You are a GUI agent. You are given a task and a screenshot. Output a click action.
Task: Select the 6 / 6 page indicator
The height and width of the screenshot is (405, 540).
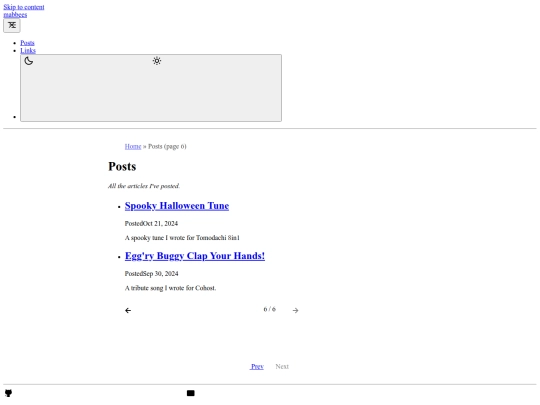tap(269, 309)
